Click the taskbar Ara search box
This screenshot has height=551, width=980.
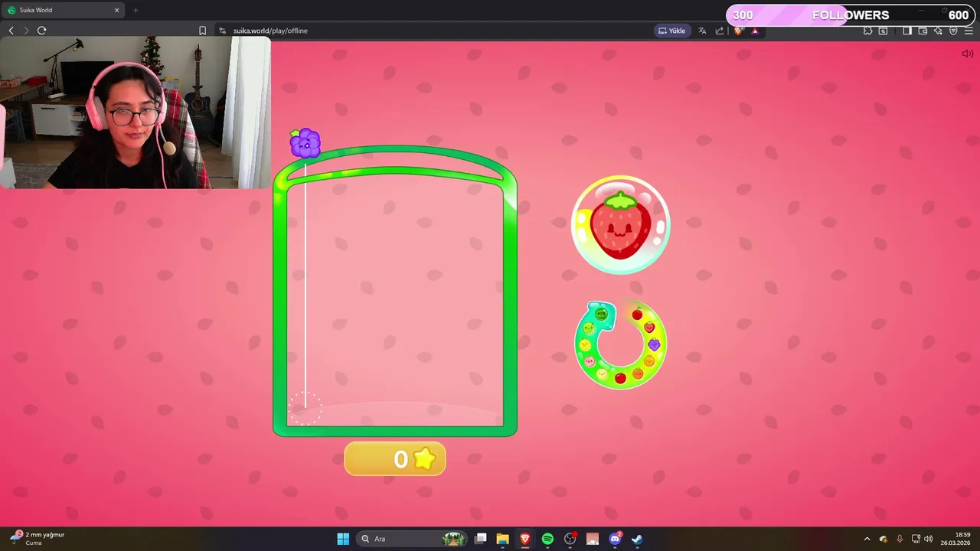[x=412, y=539]
